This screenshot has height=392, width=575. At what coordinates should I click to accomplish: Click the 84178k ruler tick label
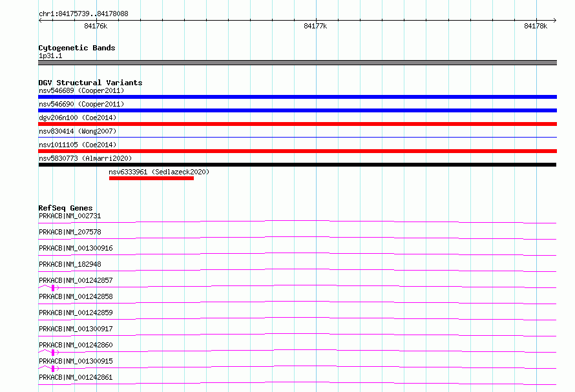(x=536, y=26)
